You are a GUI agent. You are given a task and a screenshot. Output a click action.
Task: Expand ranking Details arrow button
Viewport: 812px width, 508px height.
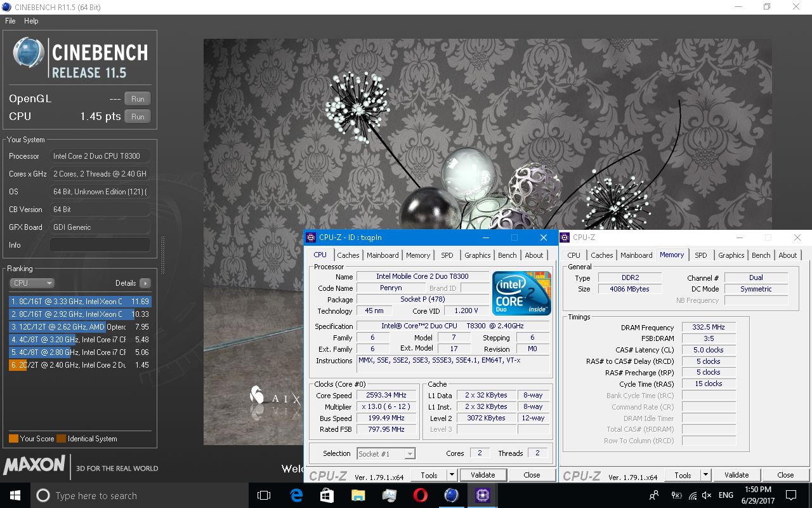(145, 283)
